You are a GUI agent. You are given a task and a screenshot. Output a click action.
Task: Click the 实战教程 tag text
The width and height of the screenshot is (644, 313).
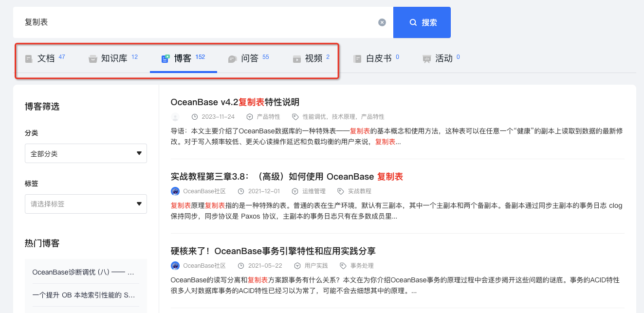click(360, 191)
